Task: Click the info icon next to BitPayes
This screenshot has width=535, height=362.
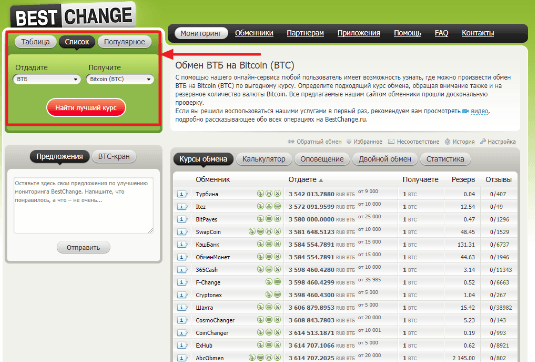Action: click(182, 219)
